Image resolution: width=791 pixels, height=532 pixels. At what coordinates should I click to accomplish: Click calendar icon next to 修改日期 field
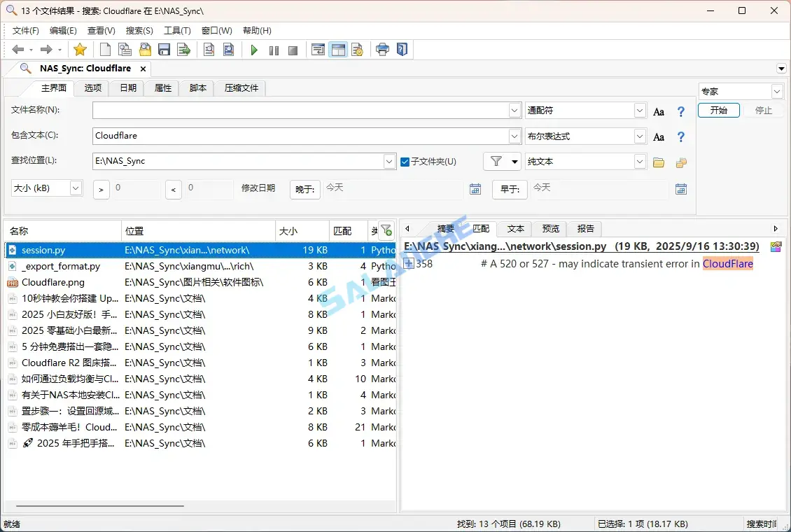(475, 188)
